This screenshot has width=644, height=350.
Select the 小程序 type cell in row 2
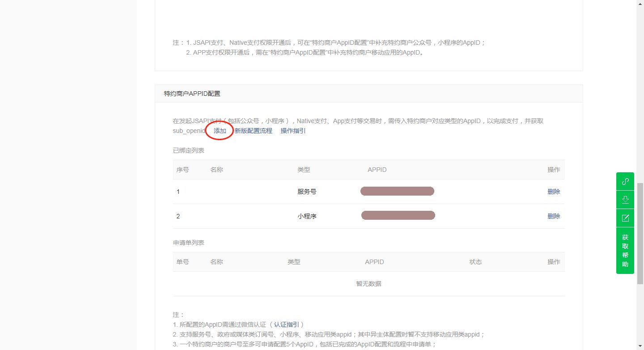(x=307, y=216)
